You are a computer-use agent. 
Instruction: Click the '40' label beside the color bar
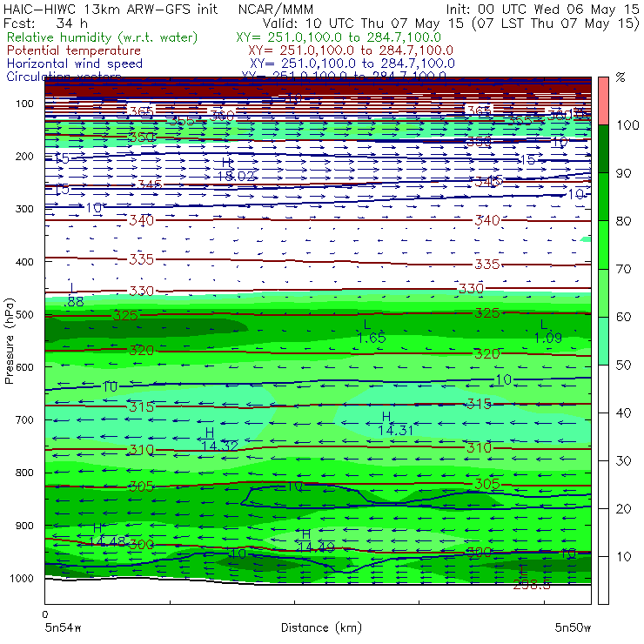tap(623, 413)
